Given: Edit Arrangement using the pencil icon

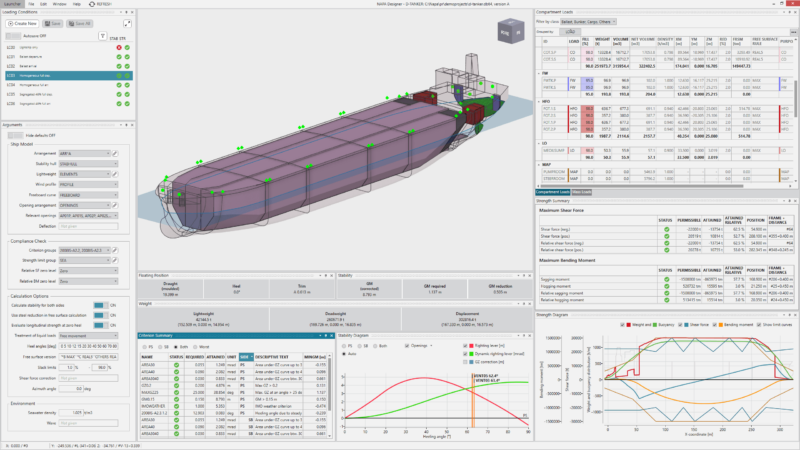Looking at the screenshot, I should [115, 154].
